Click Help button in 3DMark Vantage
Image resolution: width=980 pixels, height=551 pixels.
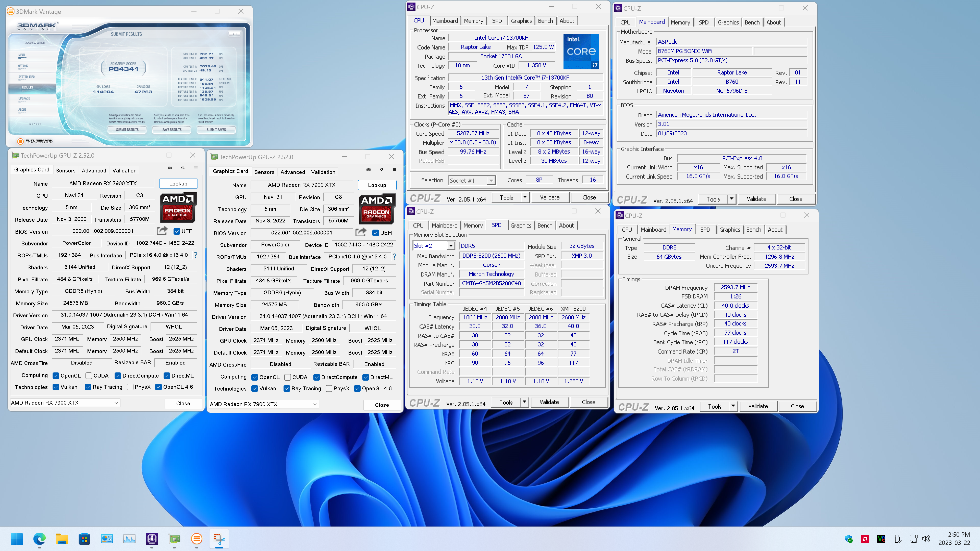point(234,34)
